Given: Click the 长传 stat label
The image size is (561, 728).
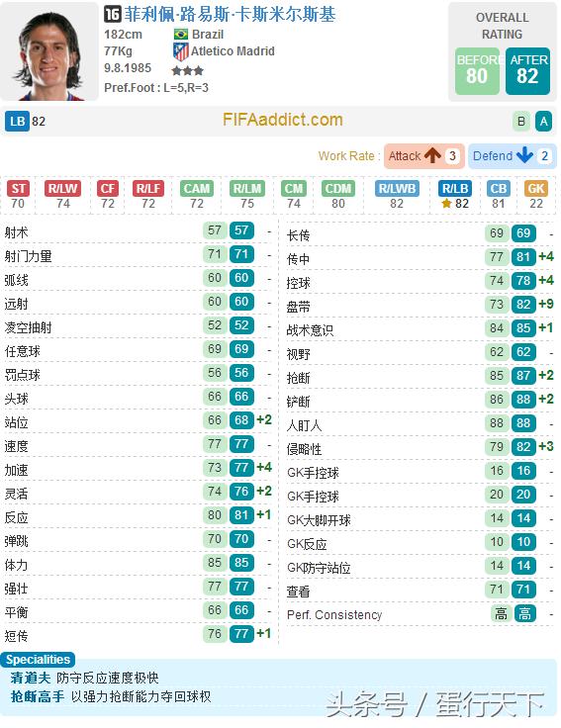Looking at the screenshot, I should coord(298,235).
